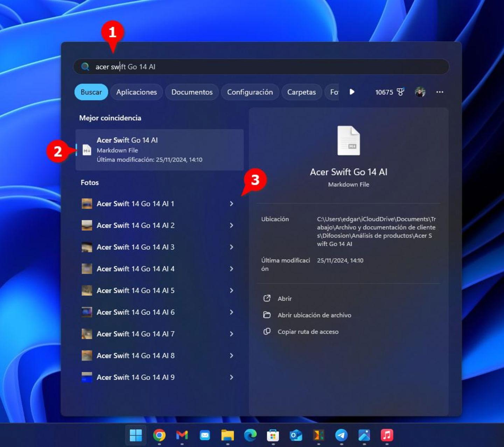Launch Microsoft Edge from taskbar
Image resolution: width=504 pixels, height=447 pixels.
tap(250, 435)
